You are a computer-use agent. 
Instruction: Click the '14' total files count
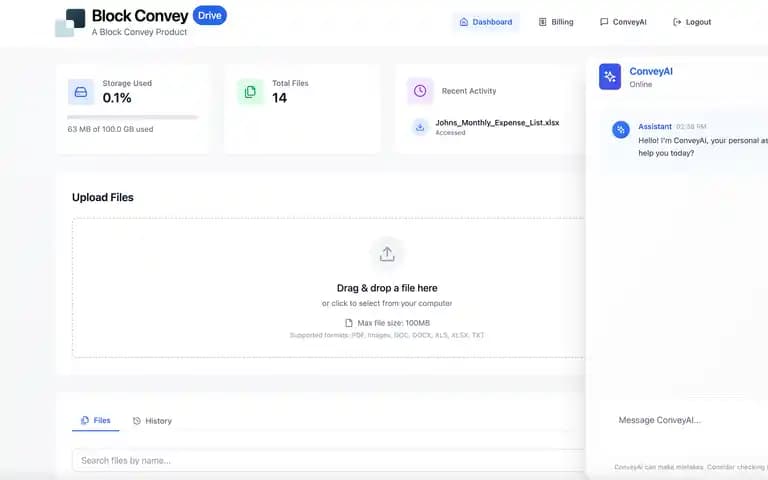click(x=279, y=98)
